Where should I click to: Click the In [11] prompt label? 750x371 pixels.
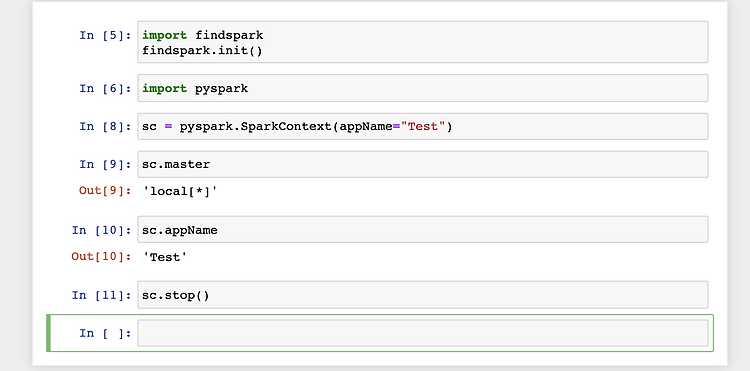click(101, 295)
